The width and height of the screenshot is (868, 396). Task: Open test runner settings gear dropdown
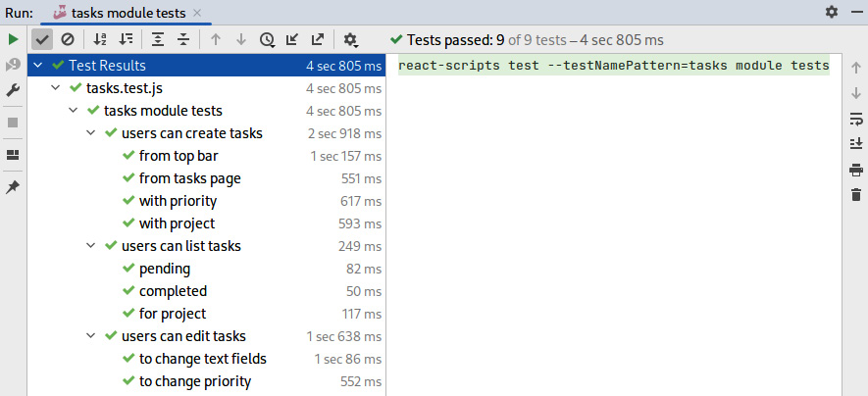(x=351, y=39)
